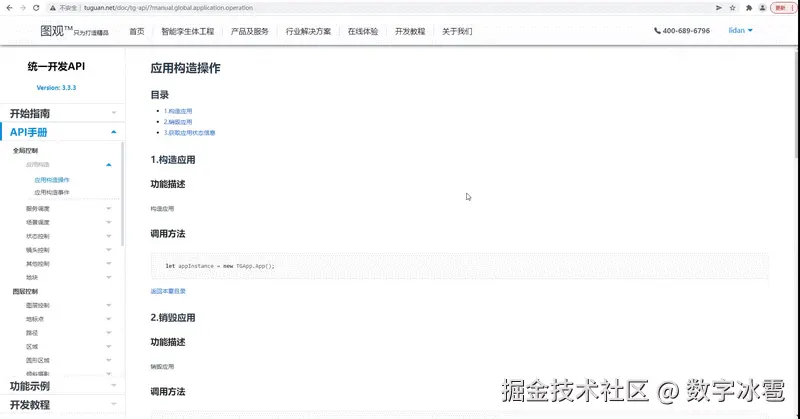
Task: Click the 图层控制 group heading
Action: tap(25, 291)
